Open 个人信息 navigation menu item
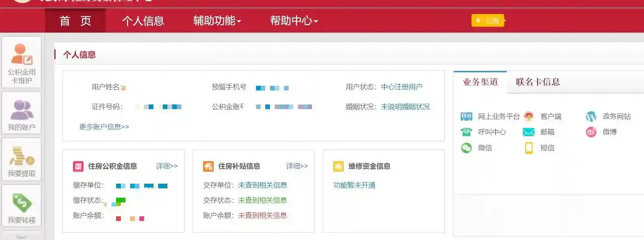 [143, 21]
